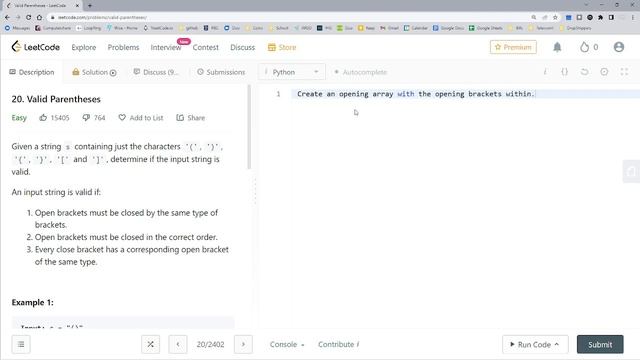Toggle the Autocomplete option
The height and width of the screenshot is (360, 640).
click(x=360, y=72)
